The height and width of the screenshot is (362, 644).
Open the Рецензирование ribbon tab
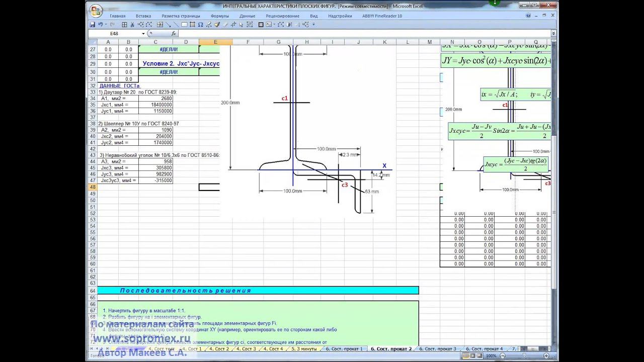(283, 16)
